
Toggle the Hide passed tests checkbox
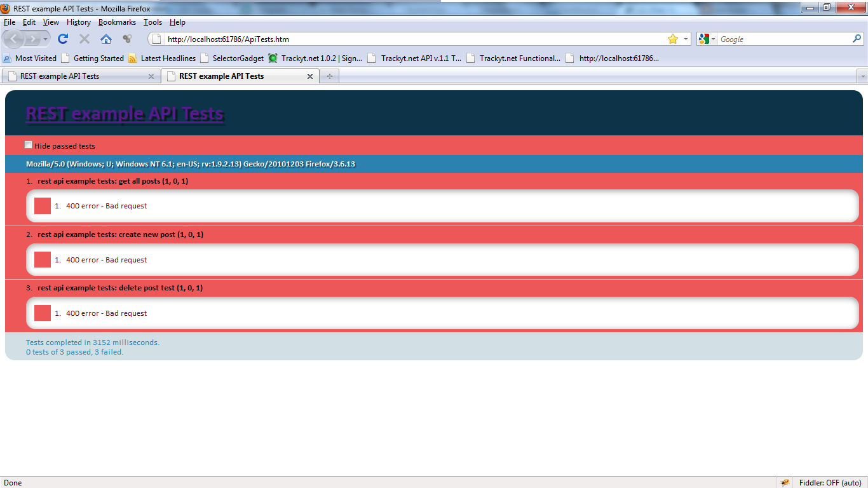coord(29,145)
